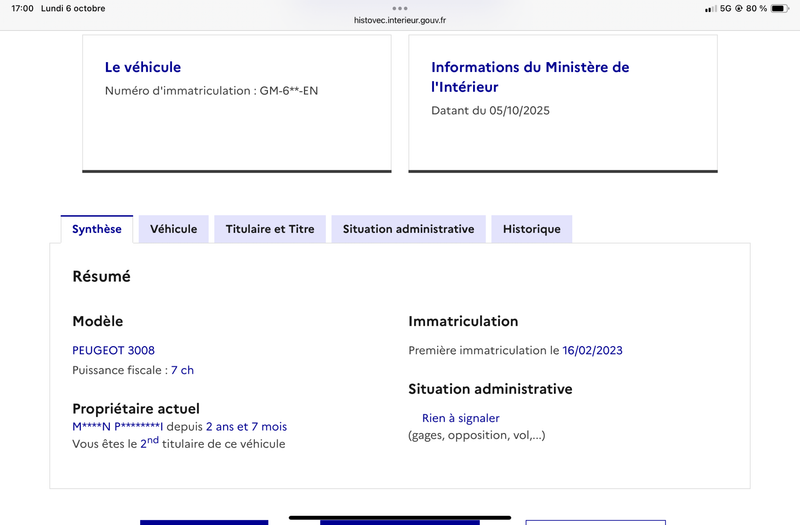The height and width of the screenshot is (525, 800).
Task: Open the Titulaire et Titre tab
Action: pyautogui.click(x=270, y=229)
